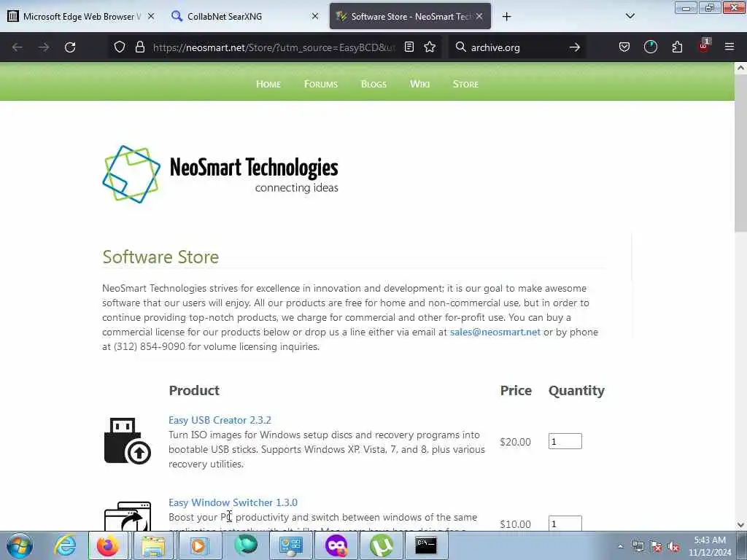Open the Easy USB Creator 2.3.2 link
747x560 pixels.
click(x=220, y=420)
